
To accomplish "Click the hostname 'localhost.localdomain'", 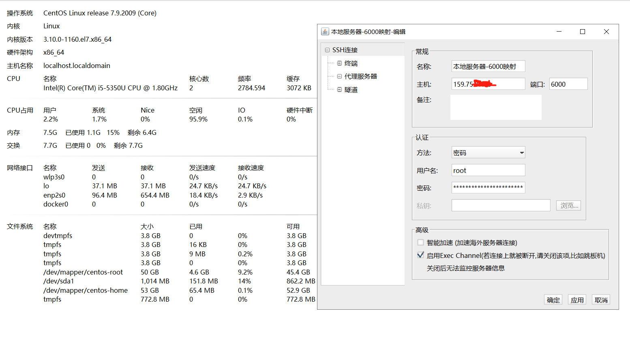I will 77,66.
